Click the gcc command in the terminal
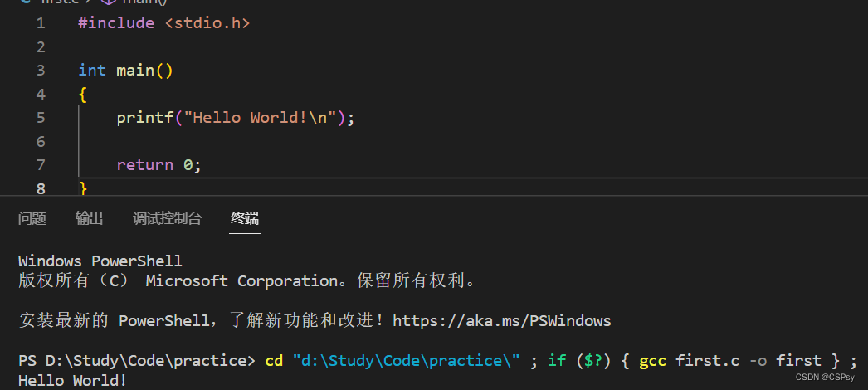 click(653, 361)
